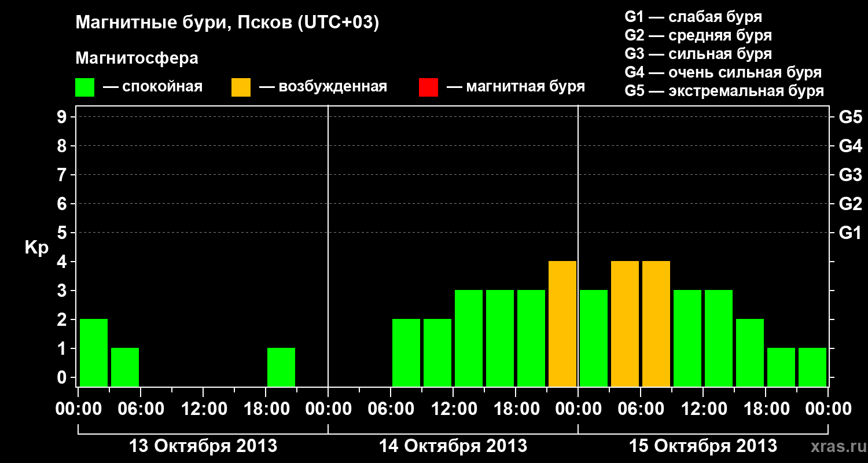Image resolution: width=868 pixels, height=463 pixels.
Task: Click the 06:00 time label of 13 October
Action: point(141,409)
